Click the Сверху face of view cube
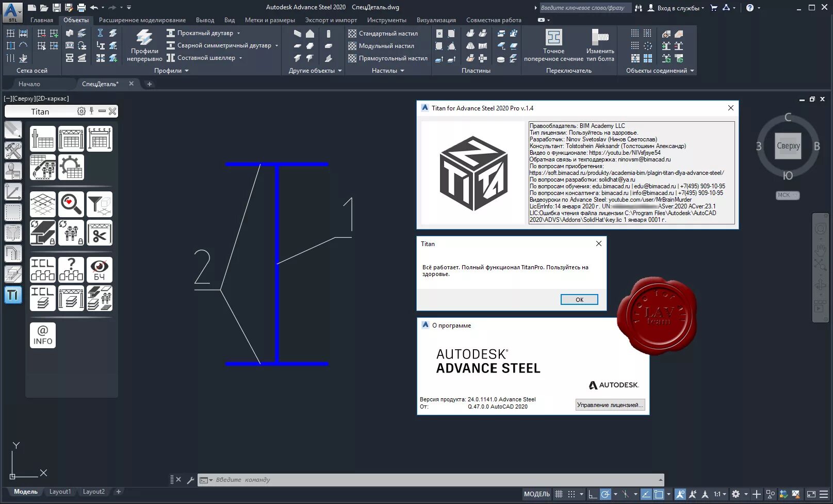 point(788,145)
